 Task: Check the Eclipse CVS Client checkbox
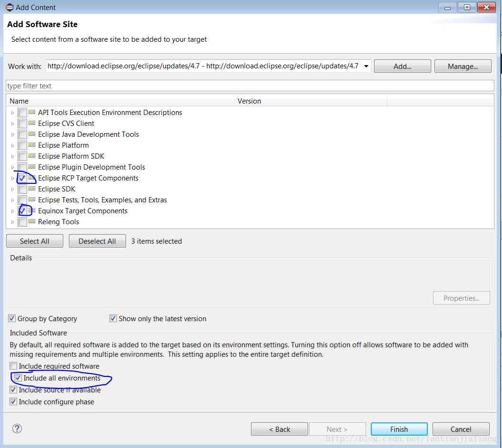click(x=22, y=124)
